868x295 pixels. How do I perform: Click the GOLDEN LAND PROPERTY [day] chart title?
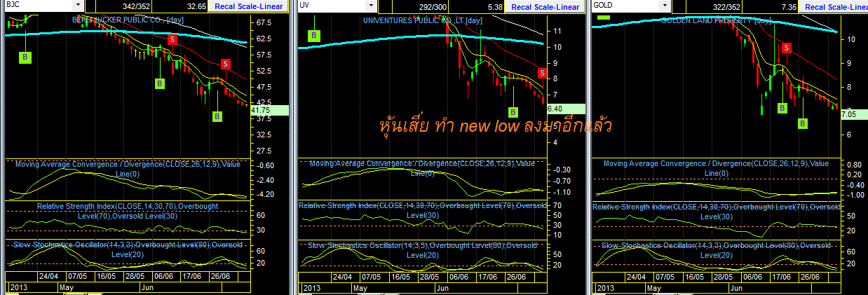pyautogui.click(x=716, y=20)
